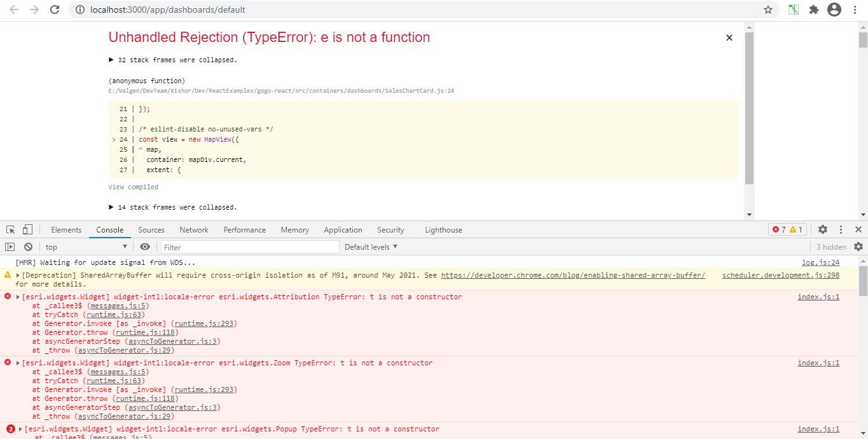Open the browser extensions puzzle icon
The image size is (868, 439).
pyautogui.click(x=813, y=10)
